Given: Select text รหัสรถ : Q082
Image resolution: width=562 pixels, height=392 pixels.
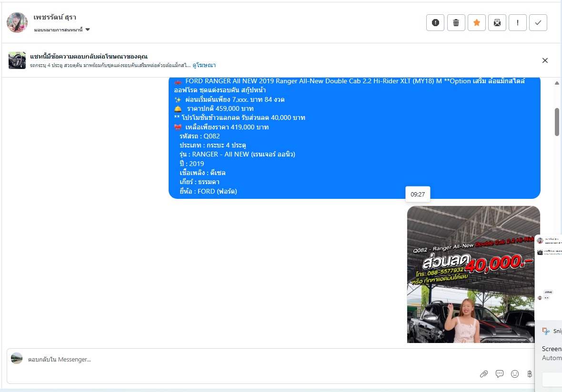Looking at the screenshot, I should coord(200,136).
